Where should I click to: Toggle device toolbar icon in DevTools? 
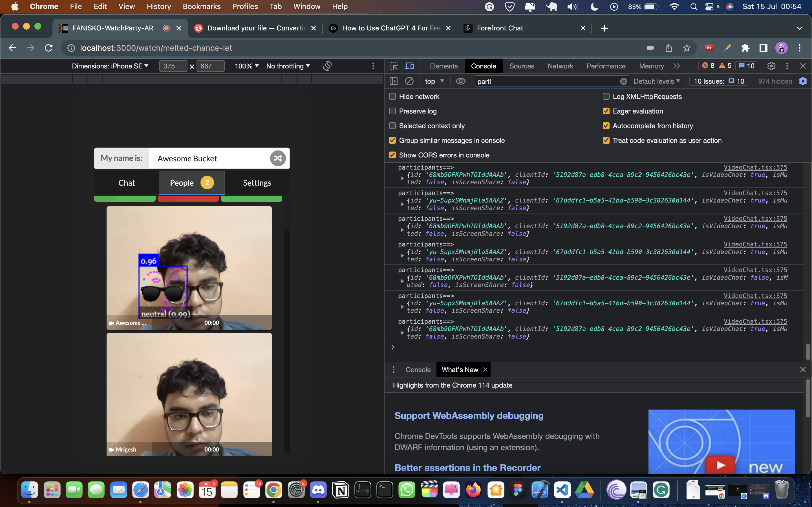(409, 66)
